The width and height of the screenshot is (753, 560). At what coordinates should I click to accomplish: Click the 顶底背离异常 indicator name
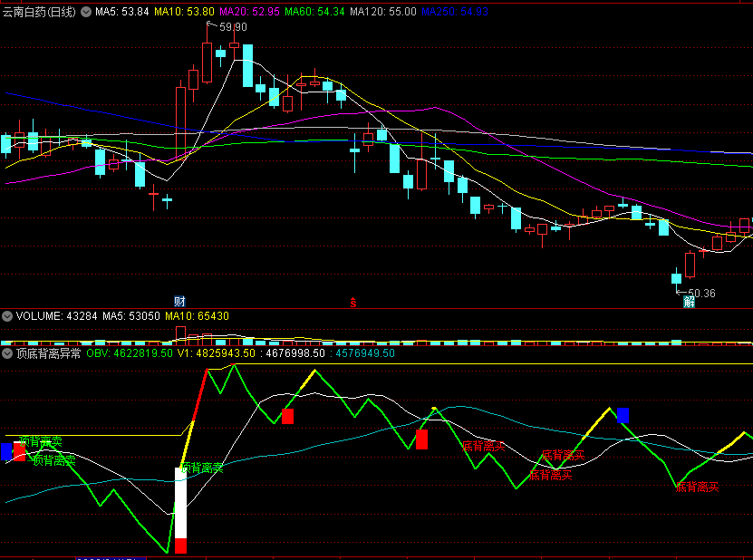click(49, 353)
